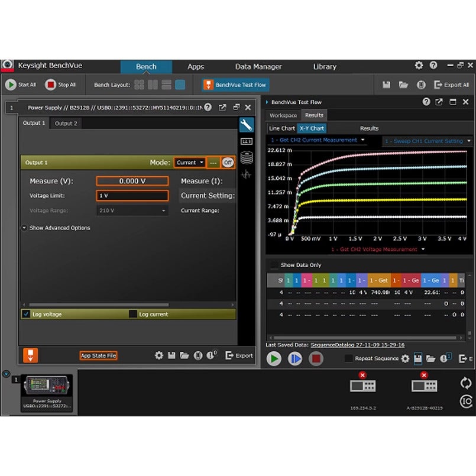Click Measure (V) readout field
Viewport: 476px width, 476px height.
pyautogui.click(x=132, y=181)
